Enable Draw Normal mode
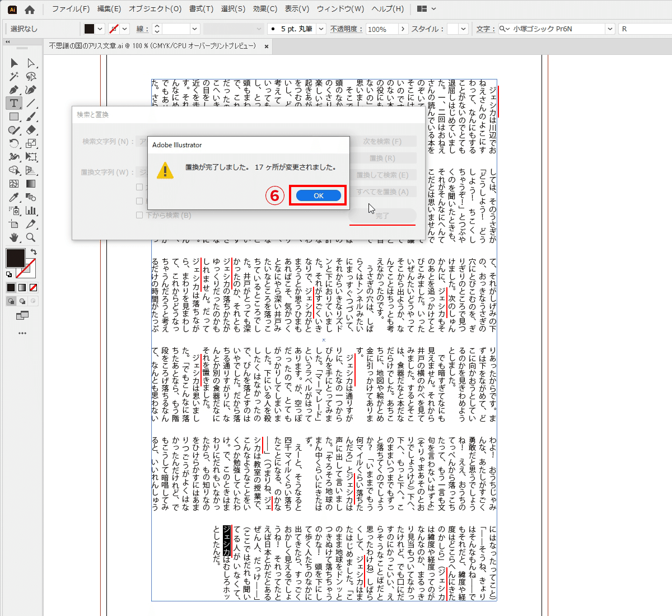 (11, 301)
